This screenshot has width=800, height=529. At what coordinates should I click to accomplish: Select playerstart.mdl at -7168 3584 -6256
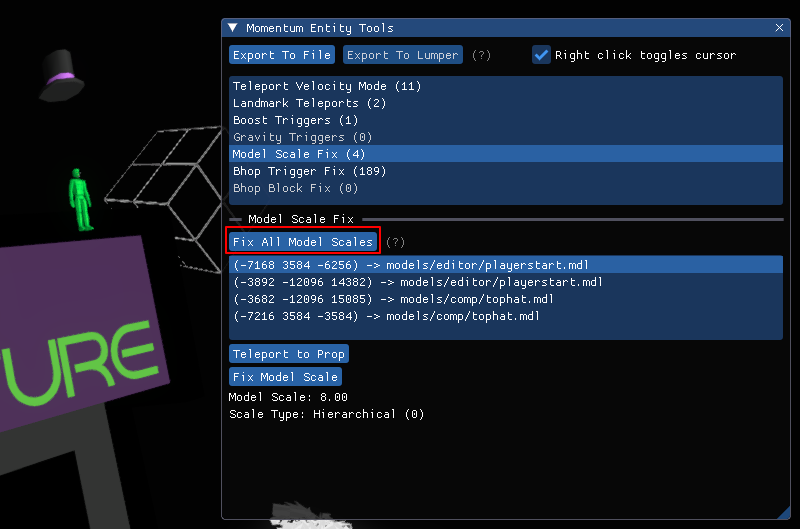coord(410,265)
